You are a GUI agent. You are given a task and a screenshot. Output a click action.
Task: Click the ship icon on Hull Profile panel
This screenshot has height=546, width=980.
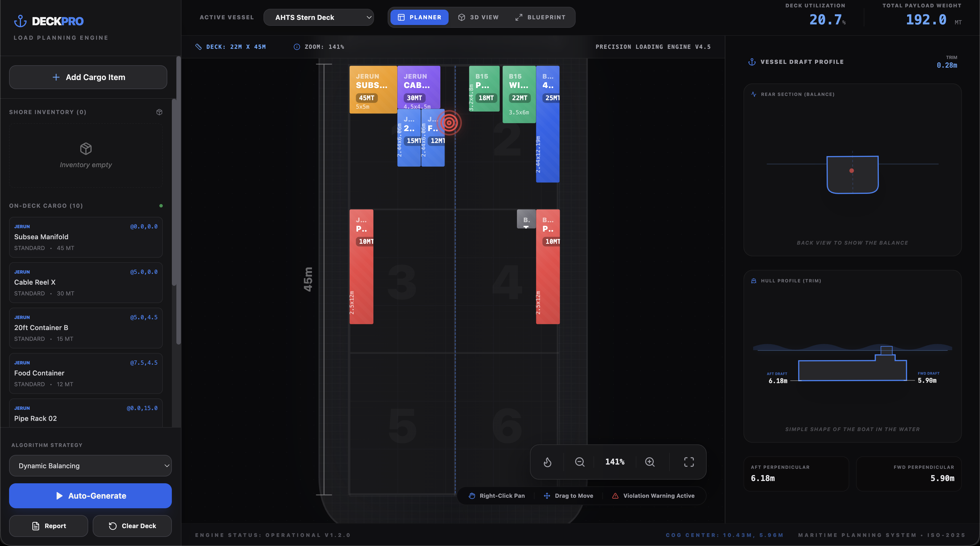(x=754, y=281)
